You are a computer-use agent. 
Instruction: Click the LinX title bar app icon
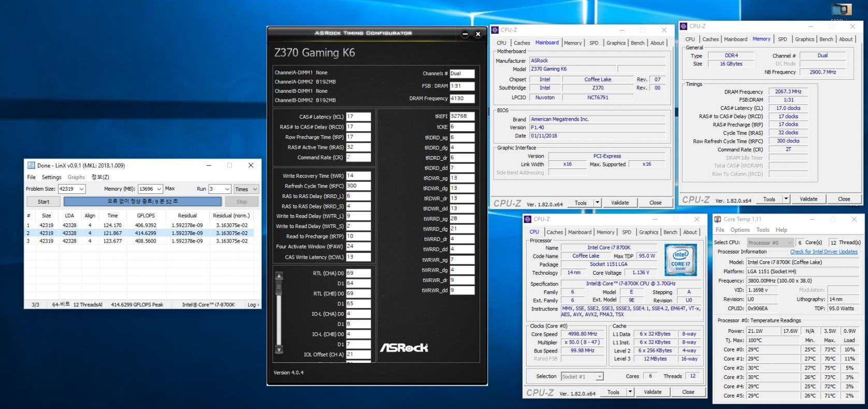tap(31, 165)
